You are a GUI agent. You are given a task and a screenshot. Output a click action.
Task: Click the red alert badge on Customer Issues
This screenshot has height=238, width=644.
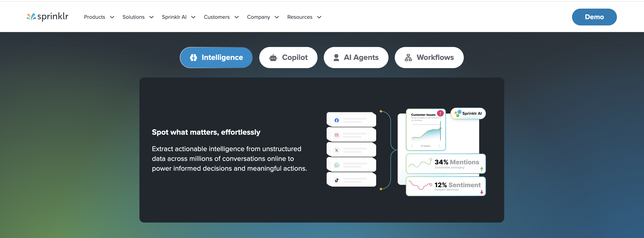[440, 113]
